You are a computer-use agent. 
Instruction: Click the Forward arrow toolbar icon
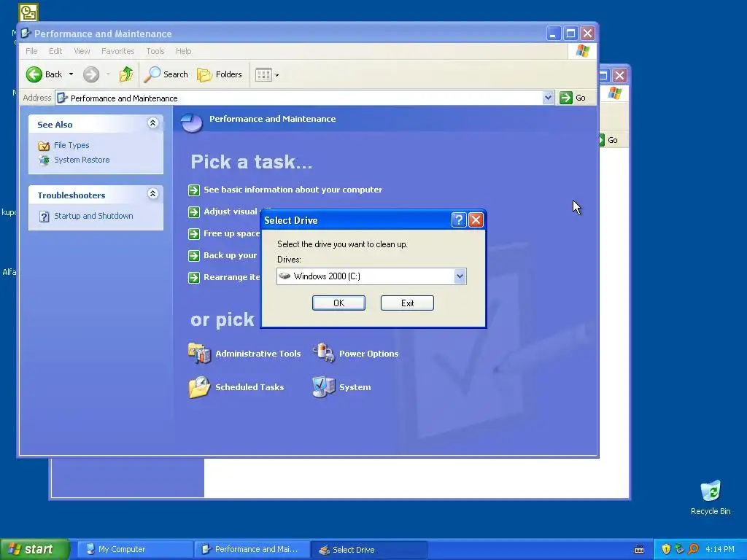[x=91, y=74]
